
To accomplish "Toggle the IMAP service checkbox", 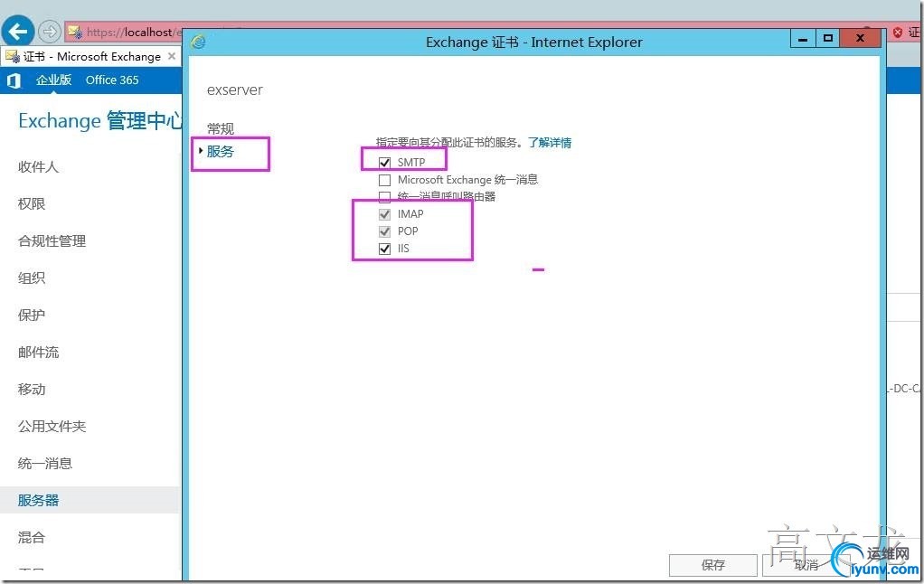I will [x=385, y=214].
